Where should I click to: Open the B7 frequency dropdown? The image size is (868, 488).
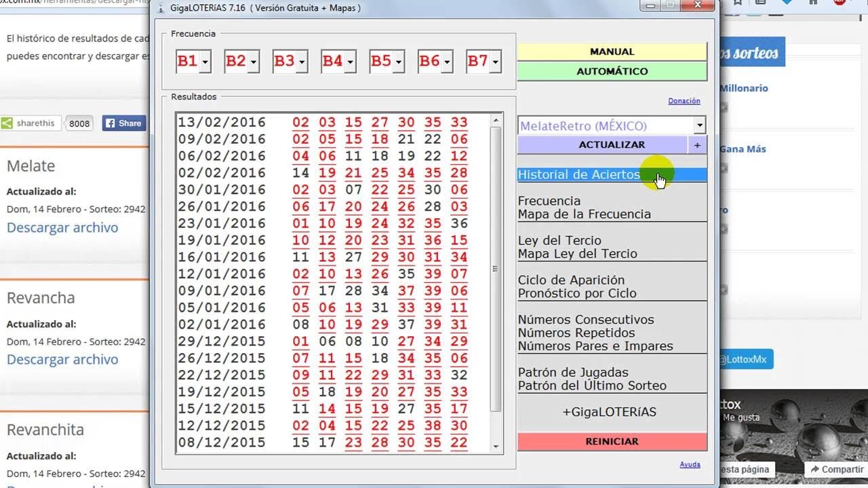(x=496, y=62)
